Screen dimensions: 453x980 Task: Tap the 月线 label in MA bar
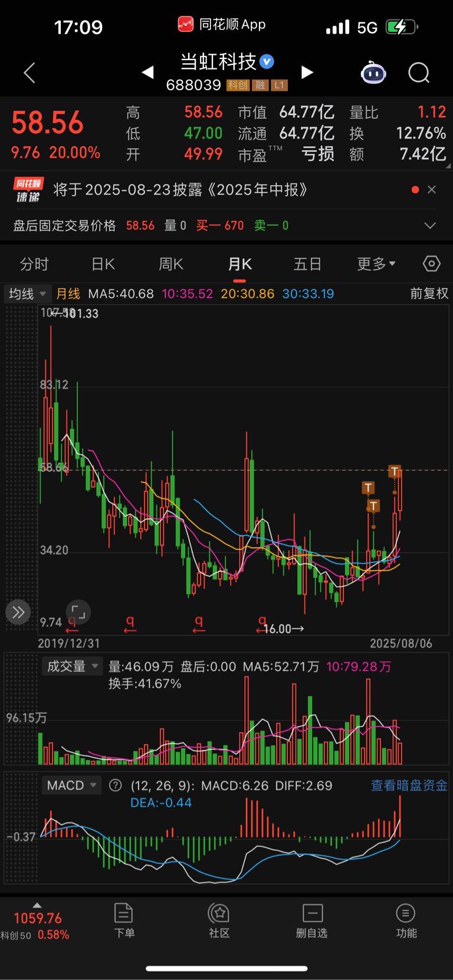(68, 294)
